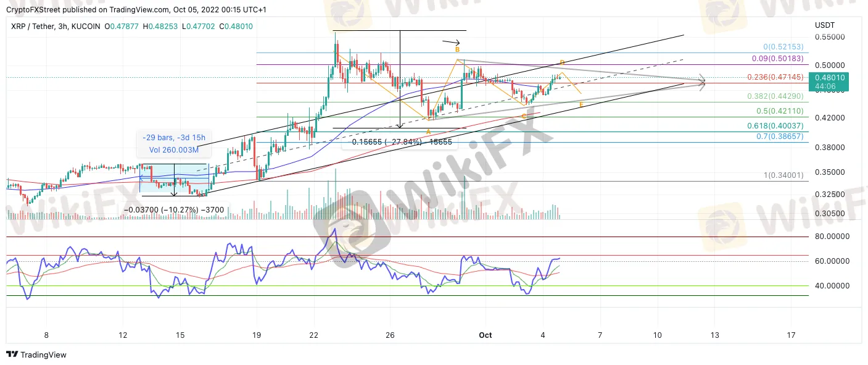Click date label 13 on time axis
The height and width of the screenshot is (365, 868).
pos(714,335)
